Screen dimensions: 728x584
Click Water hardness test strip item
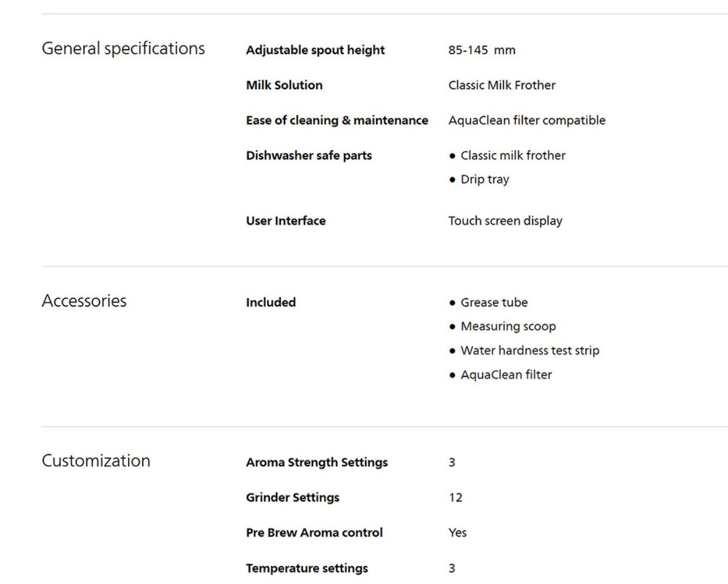point(524,351)
